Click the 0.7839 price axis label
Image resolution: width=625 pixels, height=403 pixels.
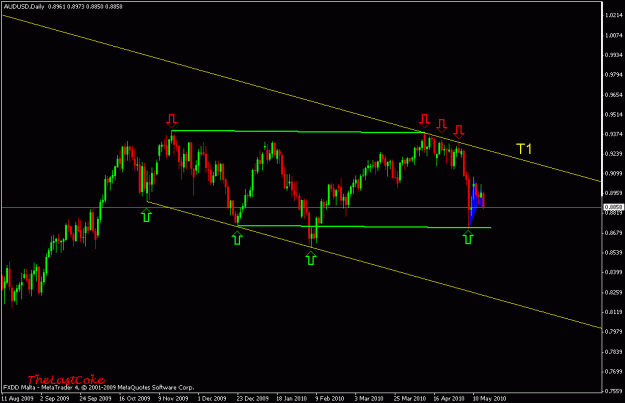click(613, 352)
